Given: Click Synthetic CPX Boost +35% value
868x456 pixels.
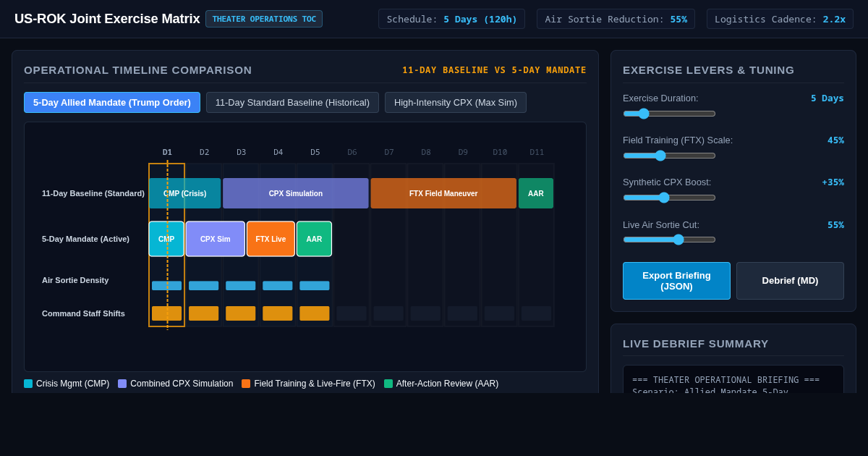Looking at the screenshot, I should click(833, 182).
